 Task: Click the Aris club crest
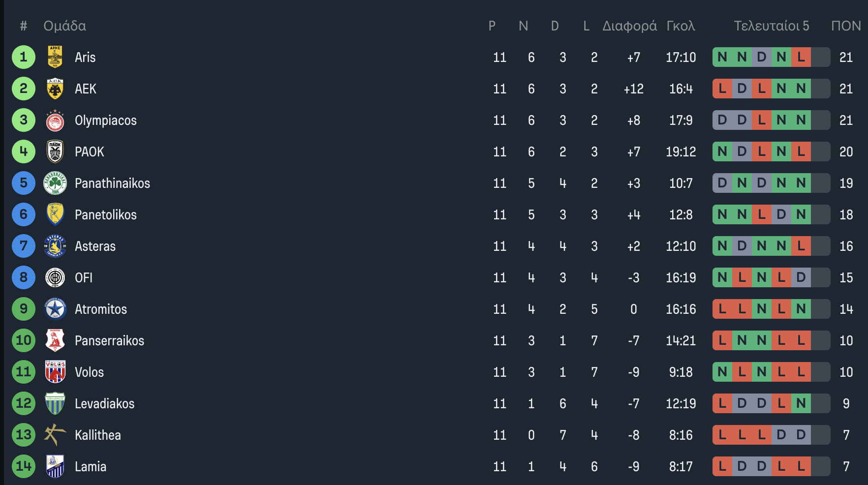[55, 57]
